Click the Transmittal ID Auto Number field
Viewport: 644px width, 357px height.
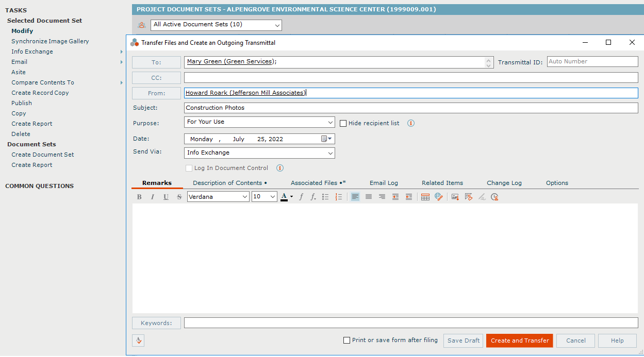click(x=592, y=62)
